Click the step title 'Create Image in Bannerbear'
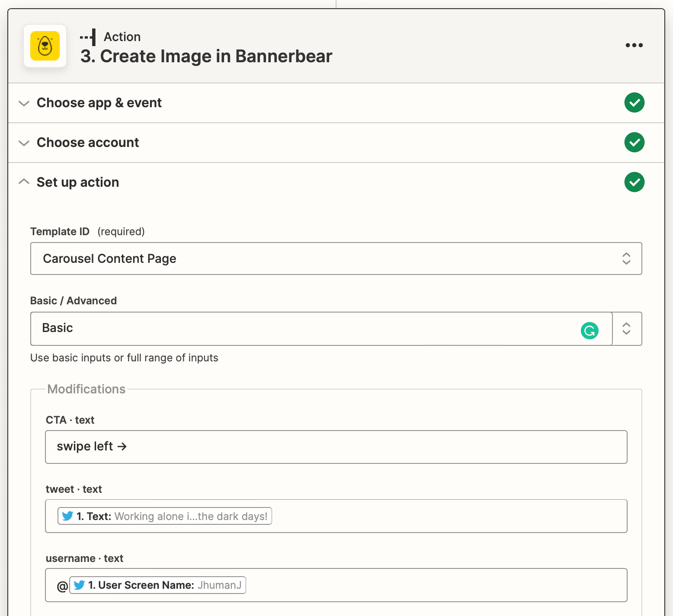Screen dimensions: 673x616 [206, 57]
